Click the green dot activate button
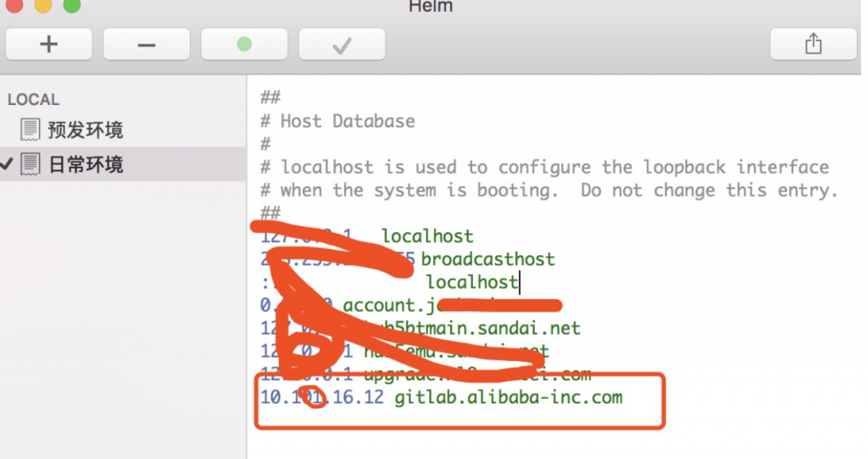The width and height of the screenshot is (868, 459). pyautogui.click(x=244, y=44)
